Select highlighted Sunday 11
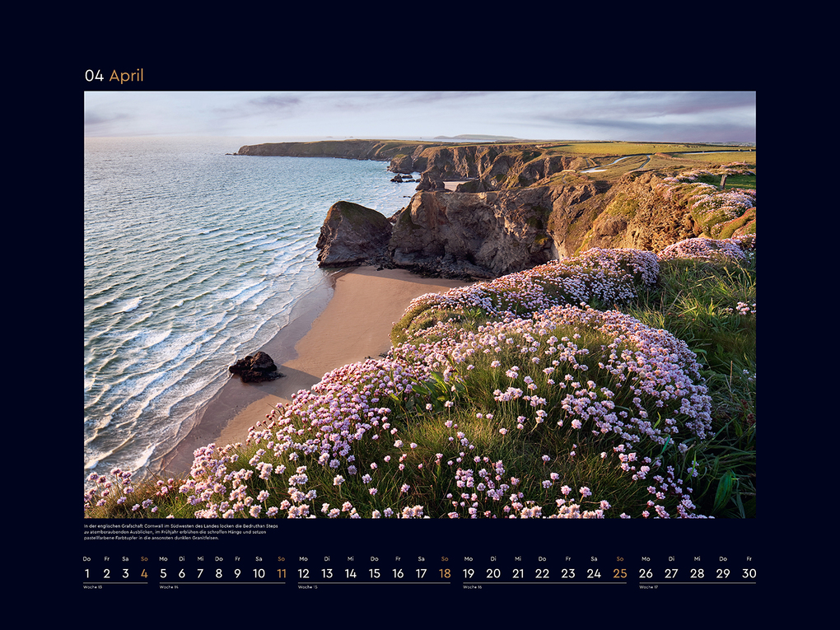 [282, 573]
